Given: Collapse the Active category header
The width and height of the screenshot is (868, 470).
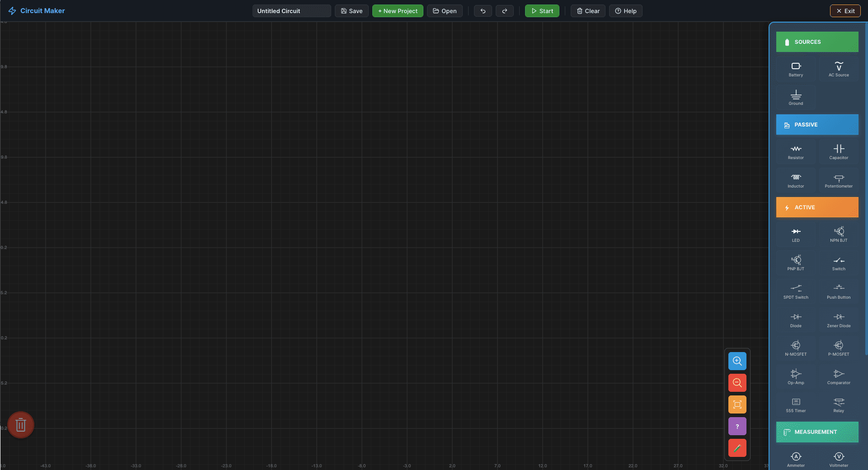Looking at the screenshot, I should pos(817,207).
